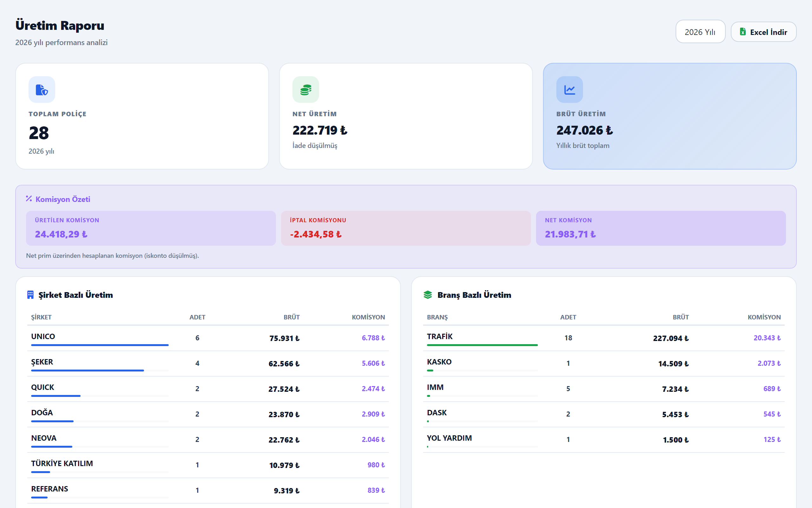
Task: Click the percent icon beside Komisyon Özeti
Action: click(29, 199)
